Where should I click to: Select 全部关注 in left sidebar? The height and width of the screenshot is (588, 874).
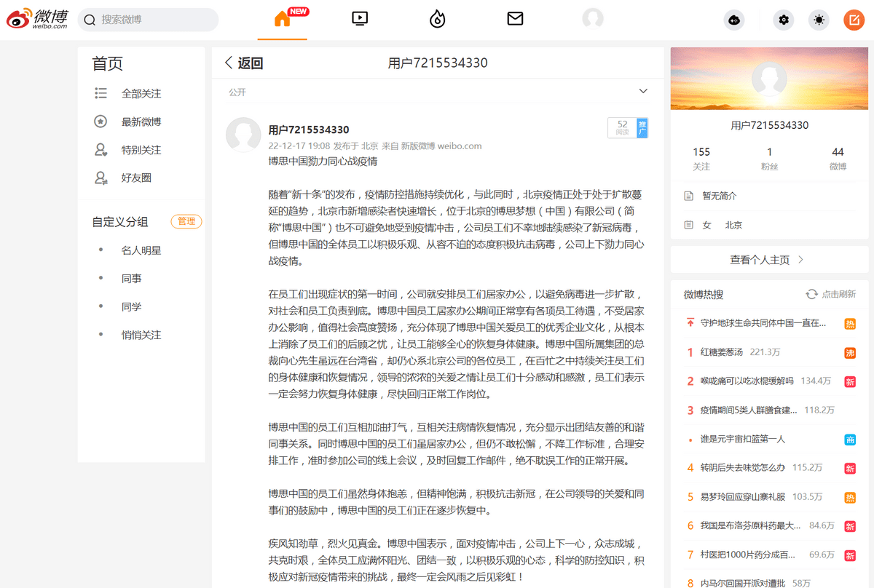141,94
